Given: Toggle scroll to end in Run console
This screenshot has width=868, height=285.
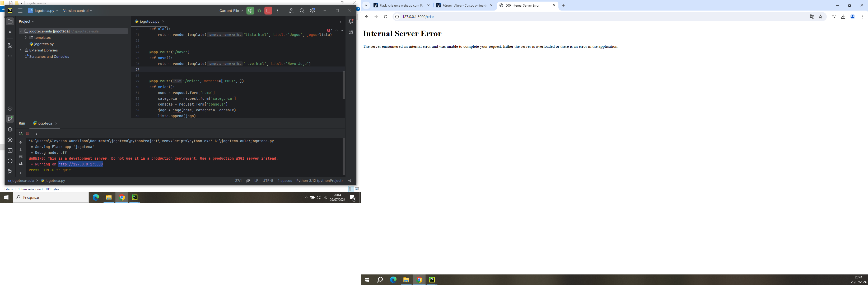Looking at the screenshot, I should 21,164.
